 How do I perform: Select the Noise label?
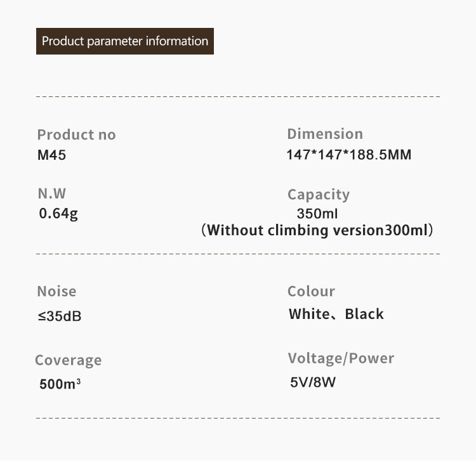pos(56,292)
